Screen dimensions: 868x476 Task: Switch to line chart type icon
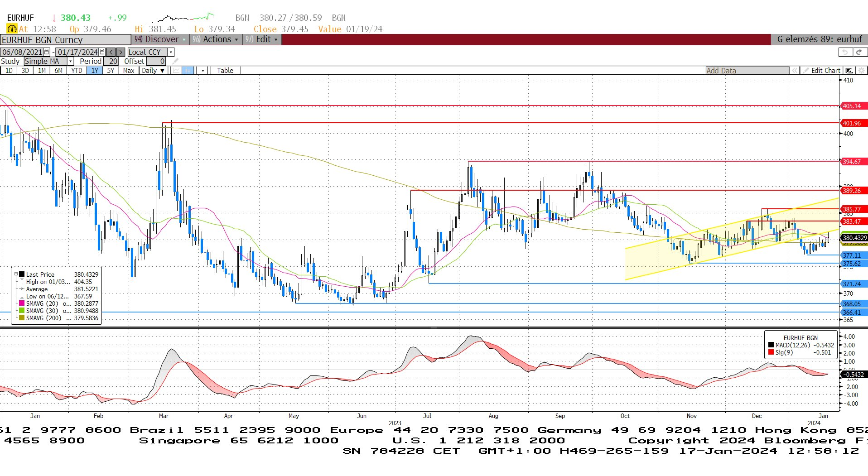point(176,71)
